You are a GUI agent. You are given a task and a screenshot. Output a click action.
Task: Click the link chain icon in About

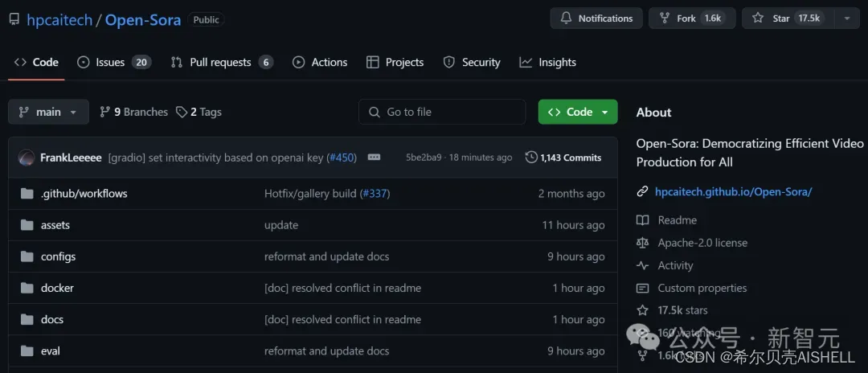point(642,192)
